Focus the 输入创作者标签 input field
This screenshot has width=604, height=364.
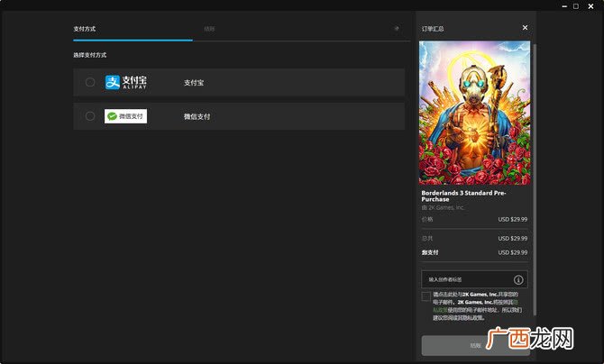(x=474, y=279)
